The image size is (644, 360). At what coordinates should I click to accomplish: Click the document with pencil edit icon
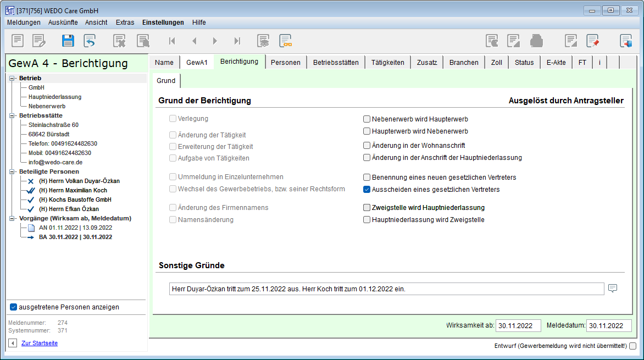pos(39,41)
